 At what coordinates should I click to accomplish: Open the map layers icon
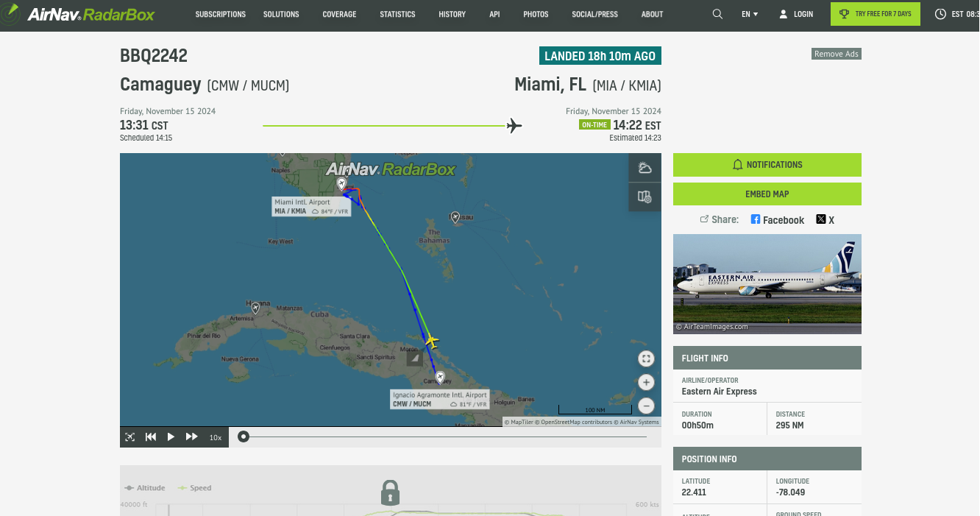click(645, 197)
